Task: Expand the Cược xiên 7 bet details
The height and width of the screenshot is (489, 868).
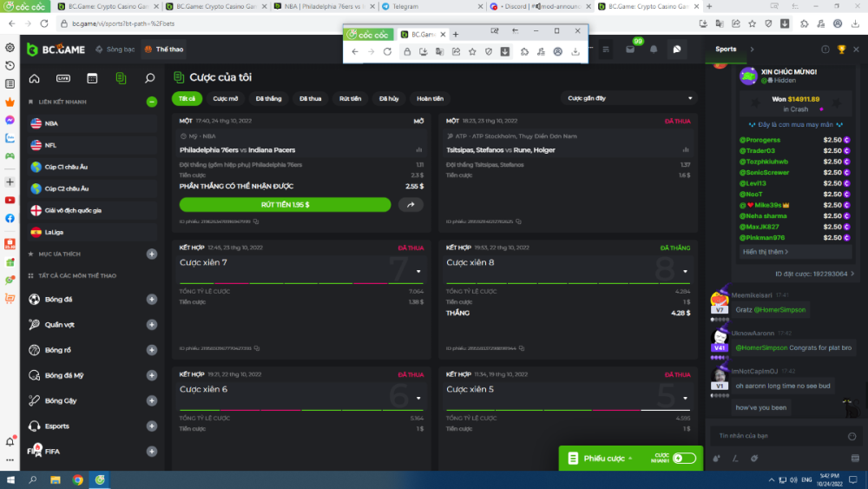Action: 418,271
